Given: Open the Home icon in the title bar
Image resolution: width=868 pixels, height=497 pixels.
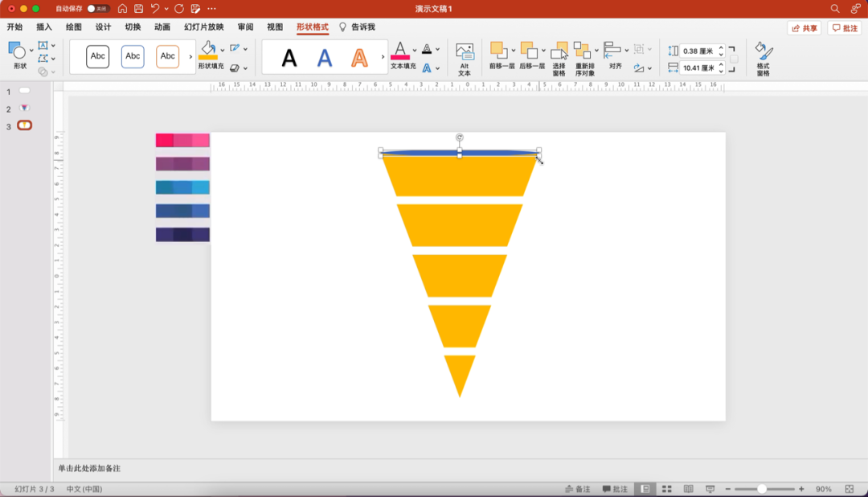Looking at the screenshot, I should [122, 8].
